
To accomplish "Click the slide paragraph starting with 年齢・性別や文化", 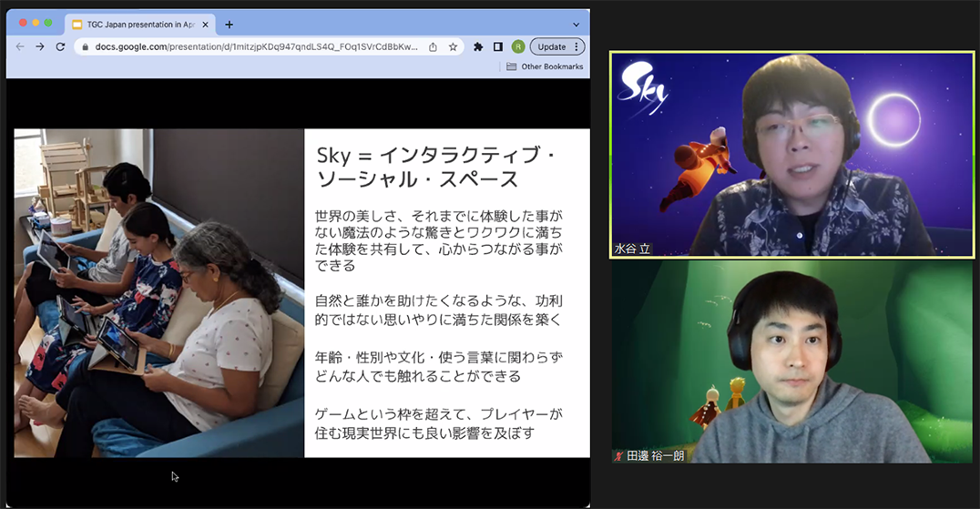I will (x=438, y=367).
